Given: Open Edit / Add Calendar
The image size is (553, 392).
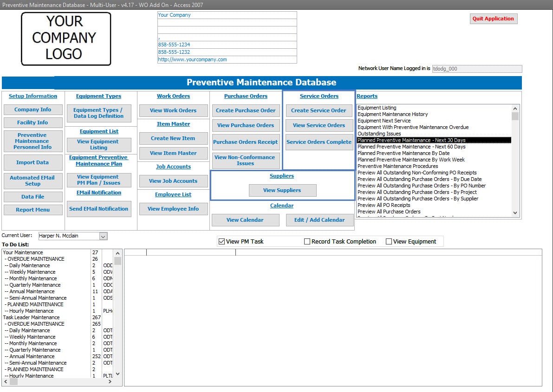Looking at the screenshot, I should (x=319, y=220).
